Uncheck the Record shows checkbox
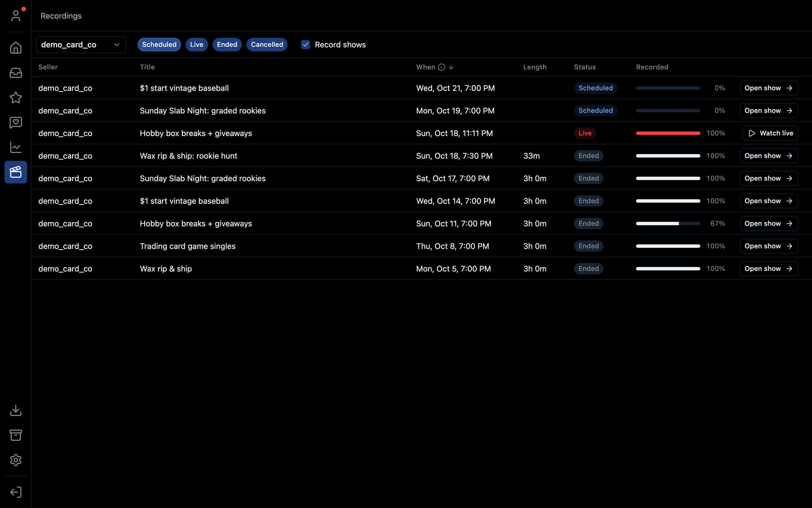 [x=305, y=45]
